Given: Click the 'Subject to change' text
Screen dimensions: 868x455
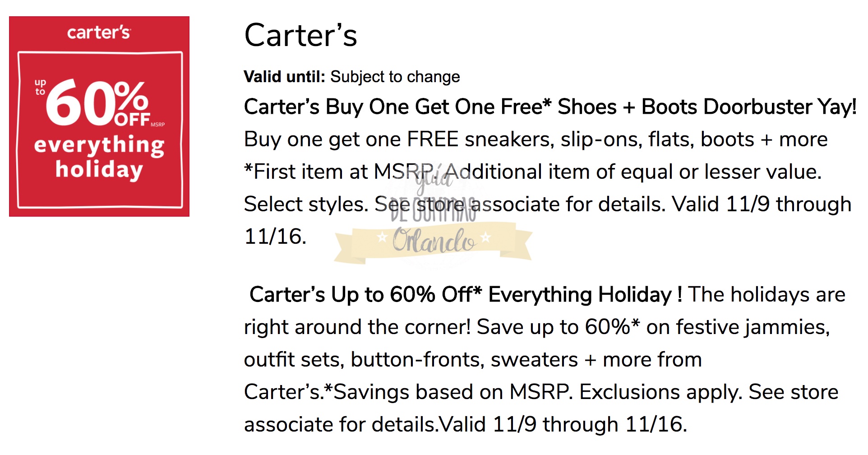Looking at the screenshot, I should [395, 77].
